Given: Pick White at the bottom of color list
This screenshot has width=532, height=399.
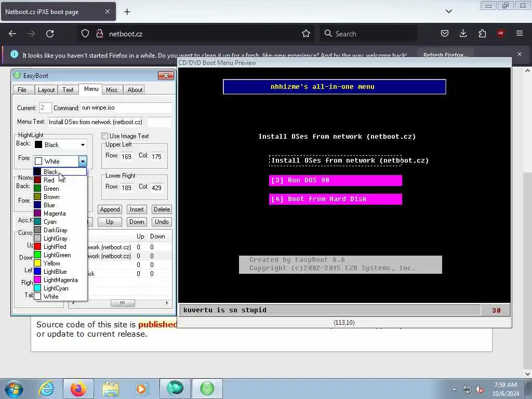Looking at the screenshot, I should pos(60,297).
